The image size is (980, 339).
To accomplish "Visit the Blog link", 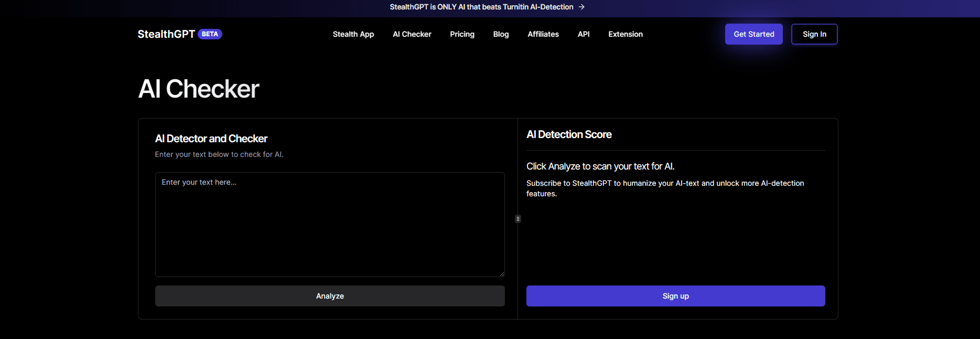I will pos(501,34).
